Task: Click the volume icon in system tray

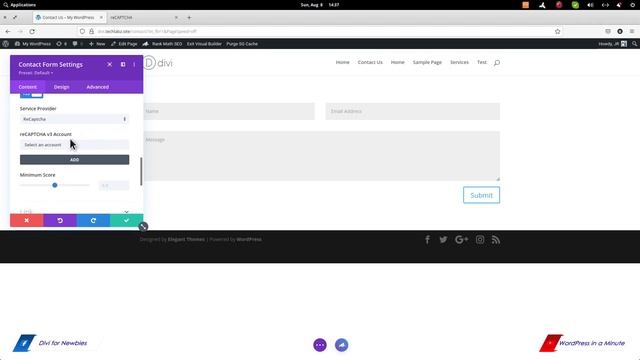Action: pos(590,5)
